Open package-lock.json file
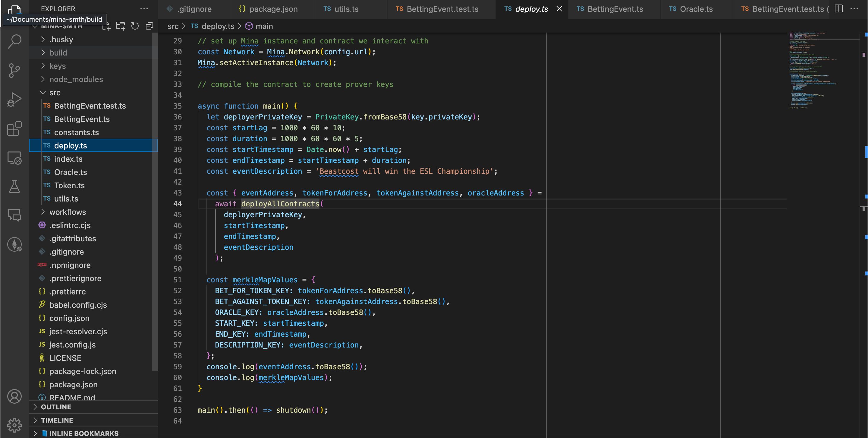The height and width of the screenshot is (438, 868). tap(94, 371)
